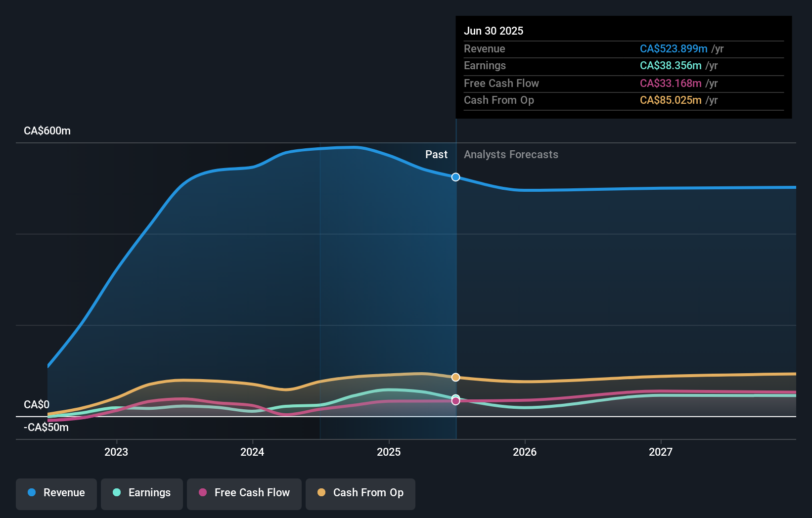The image size is (812, 518).
Task: Toggle the Free Cash Flow legend button
Action: (x=244, y=494)
